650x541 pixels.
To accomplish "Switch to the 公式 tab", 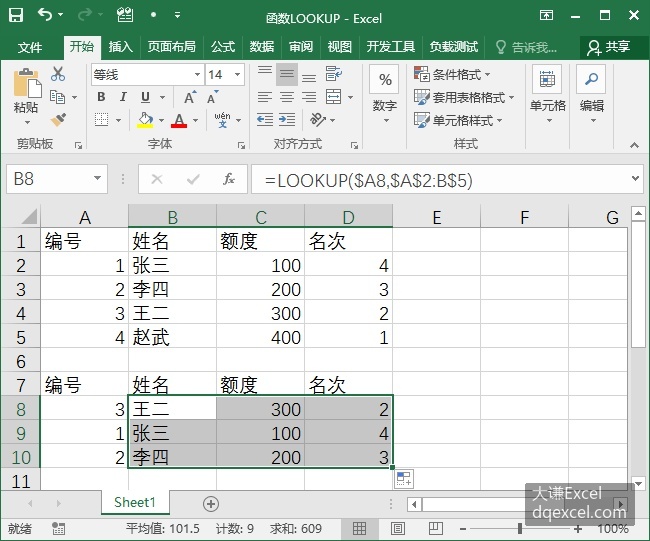I will tap(223, 46).
